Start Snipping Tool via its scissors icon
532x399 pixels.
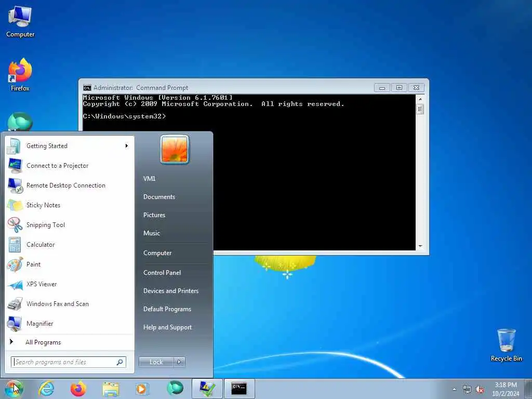coord(15,224)
